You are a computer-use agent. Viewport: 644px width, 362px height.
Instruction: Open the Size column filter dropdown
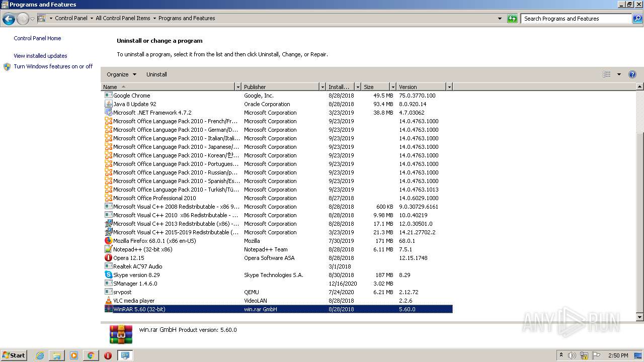pyautogui.click(x=392, y=87)
